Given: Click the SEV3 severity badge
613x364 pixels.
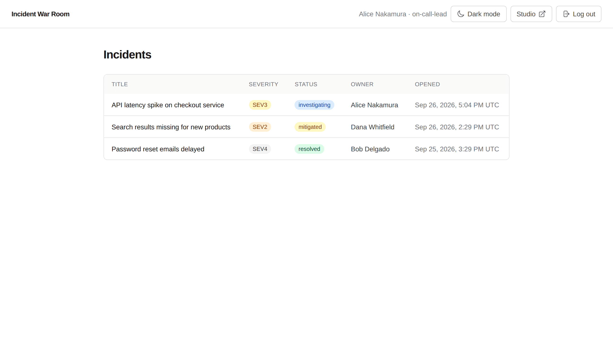Looking at the screenshot, I should click(260, 105).
